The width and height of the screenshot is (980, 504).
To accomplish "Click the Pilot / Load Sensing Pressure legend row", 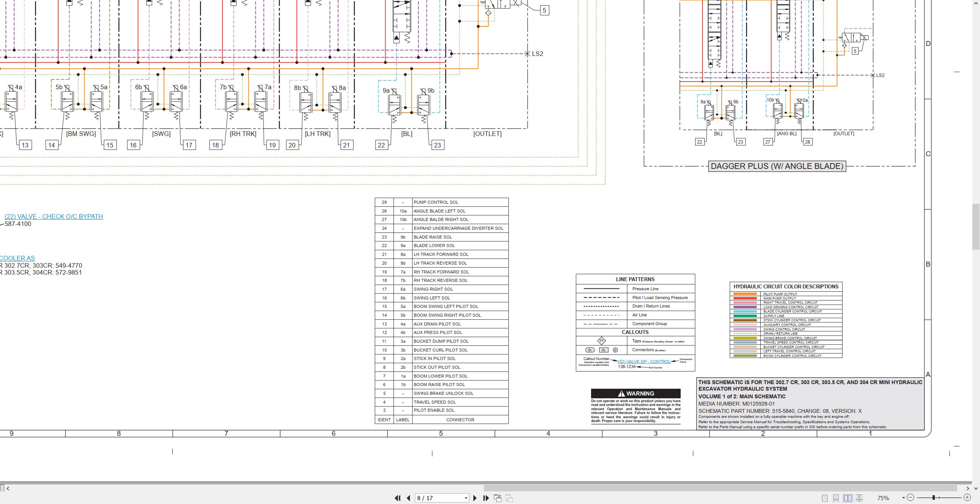I will point(635,298).
